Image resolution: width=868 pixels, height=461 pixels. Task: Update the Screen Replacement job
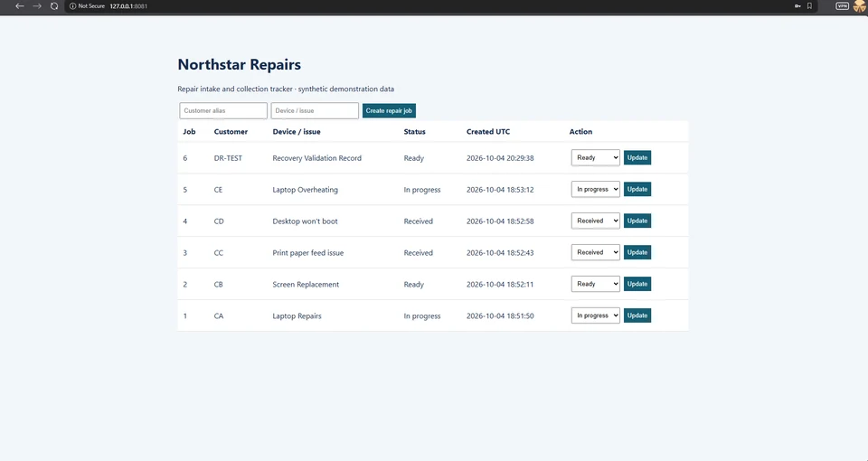pyautogui.click(x=637, y=284)
